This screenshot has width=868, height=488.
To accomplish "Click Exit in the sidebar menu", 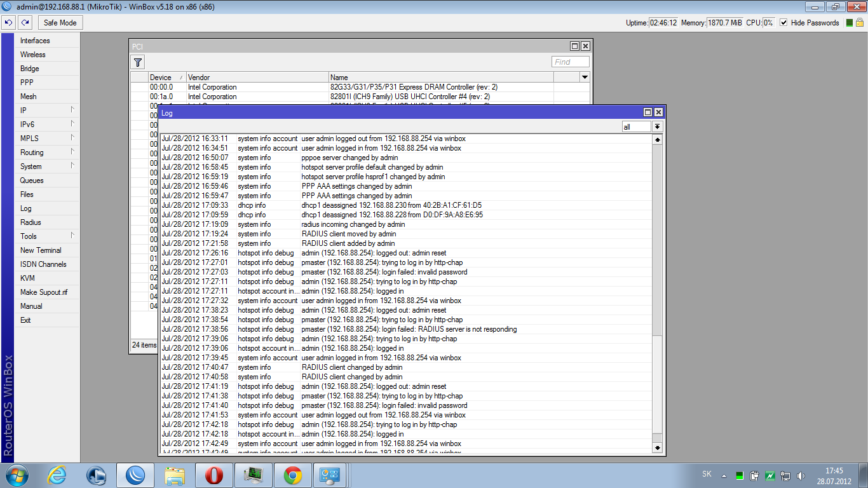I will point(48,320).
